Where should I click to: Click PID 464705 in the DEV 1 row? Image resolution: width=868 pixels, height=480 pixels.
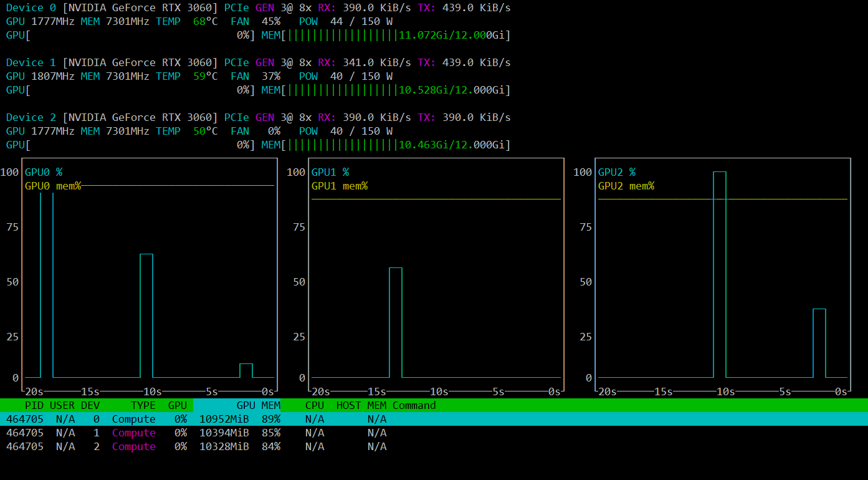(x=25, y=433)
